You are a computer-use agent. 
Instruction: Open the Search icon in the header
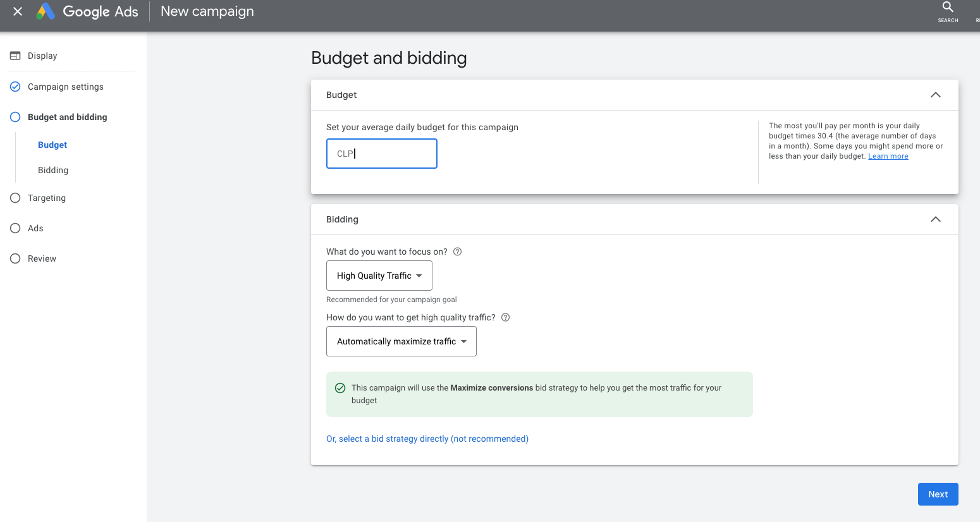pos(947,8)
